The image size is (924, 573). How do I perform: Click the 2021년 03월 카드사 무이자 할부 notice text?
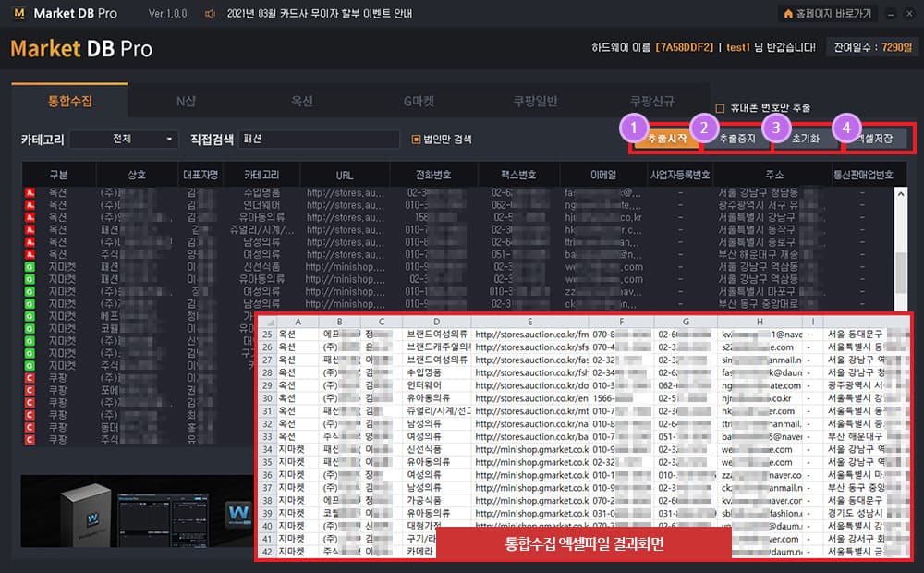(x=320, y=14)
